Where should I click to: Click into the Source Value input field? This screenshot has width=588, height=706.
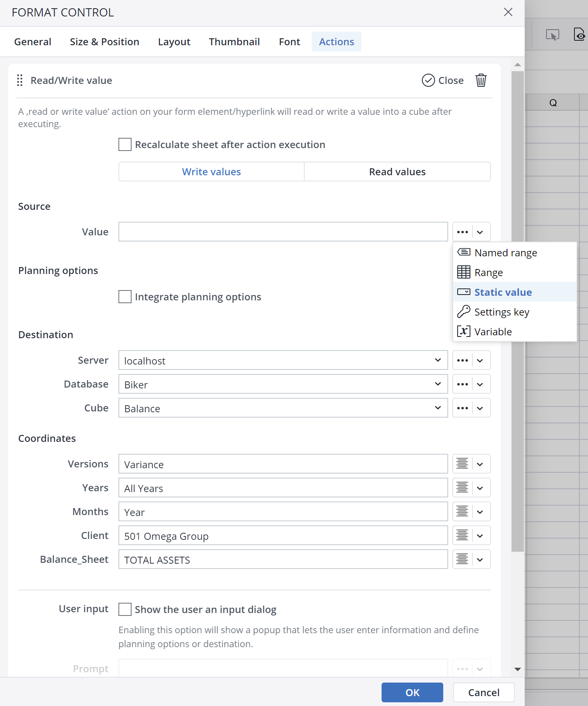coord(283,232)
